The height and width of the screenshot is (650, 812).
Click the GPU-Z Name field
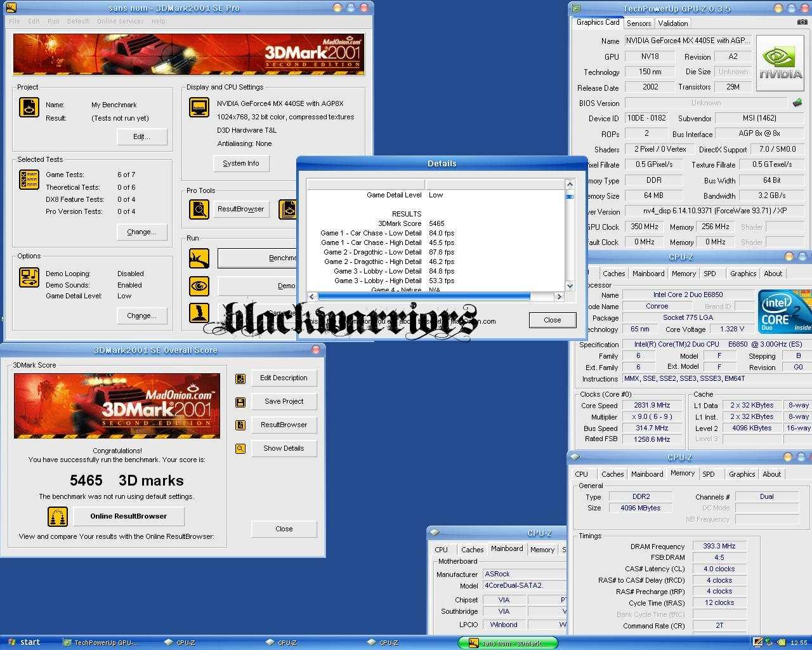click(688, 41)
